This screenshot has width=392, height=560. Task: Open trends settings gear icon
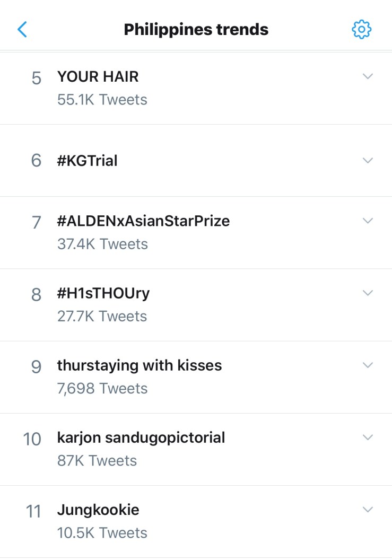[x=362, y=29]
